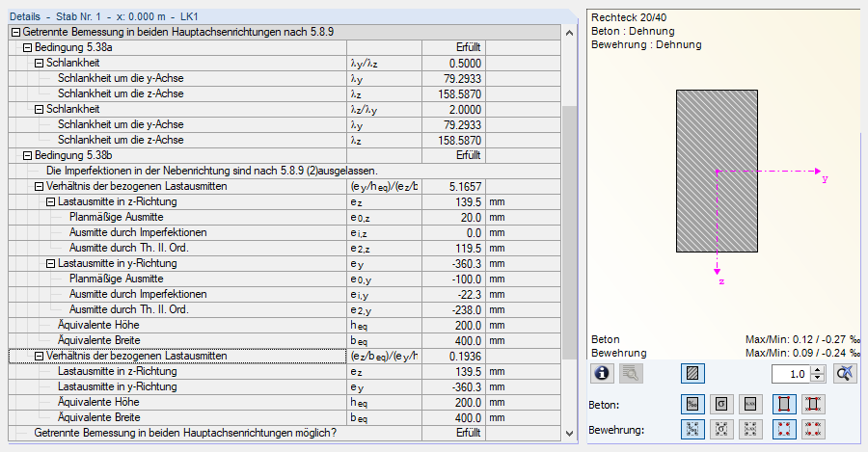
Task: Collapse Verhältnis der bezogenen Lastausmitten with value 5.1657
Action: pos(39,186)
